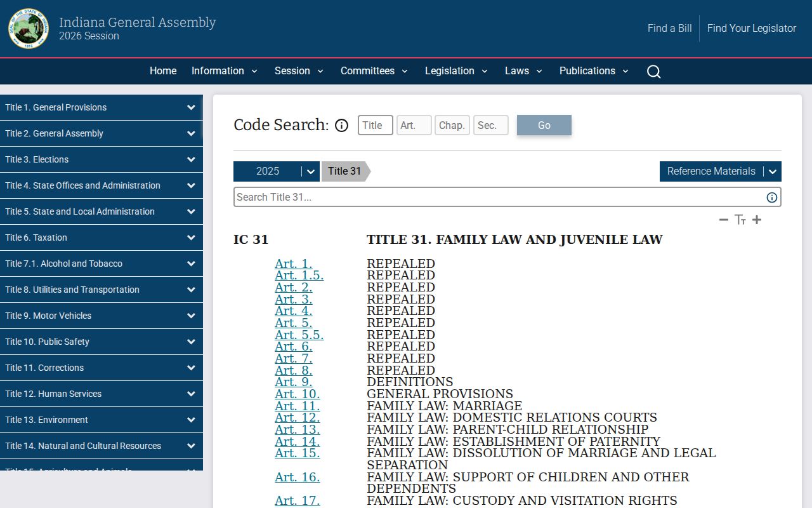Click the info icon in Title 31 search box
This screenshot has width=812, height=508.
[x=772, y=197]
